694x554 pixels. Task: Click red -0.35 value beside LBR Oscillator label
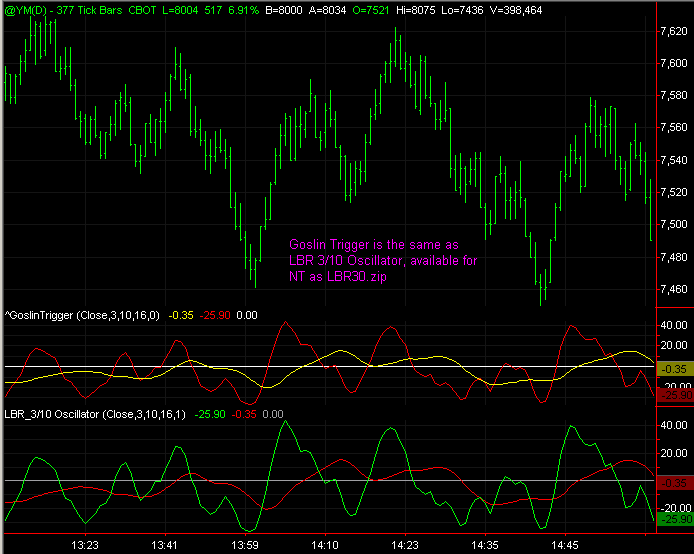tap(244, 415)
